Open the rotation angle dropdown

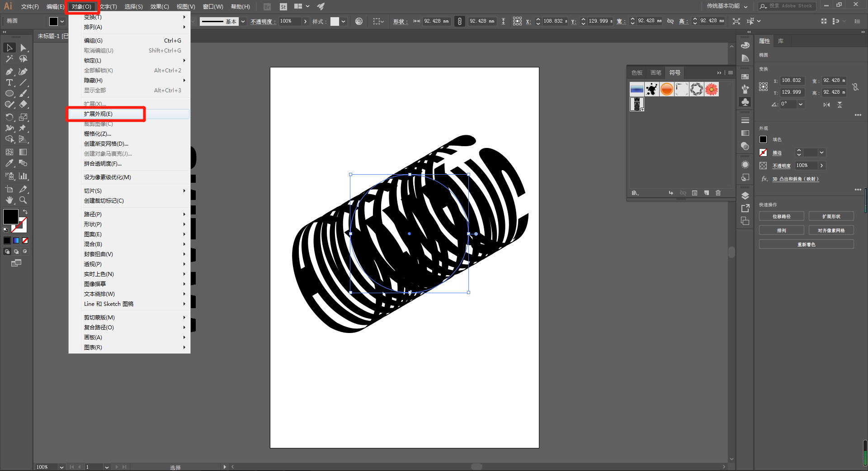(x=801, y=104)
